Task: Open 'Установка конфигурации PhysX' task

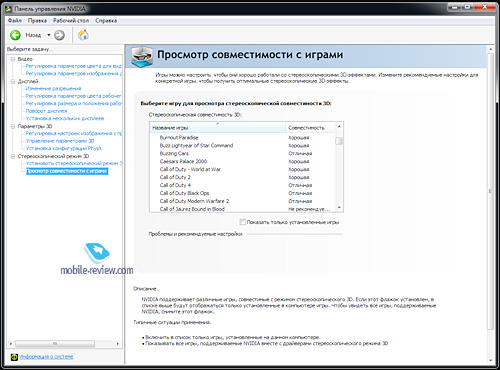Action: pyautogui.click(x=64, y=148)
